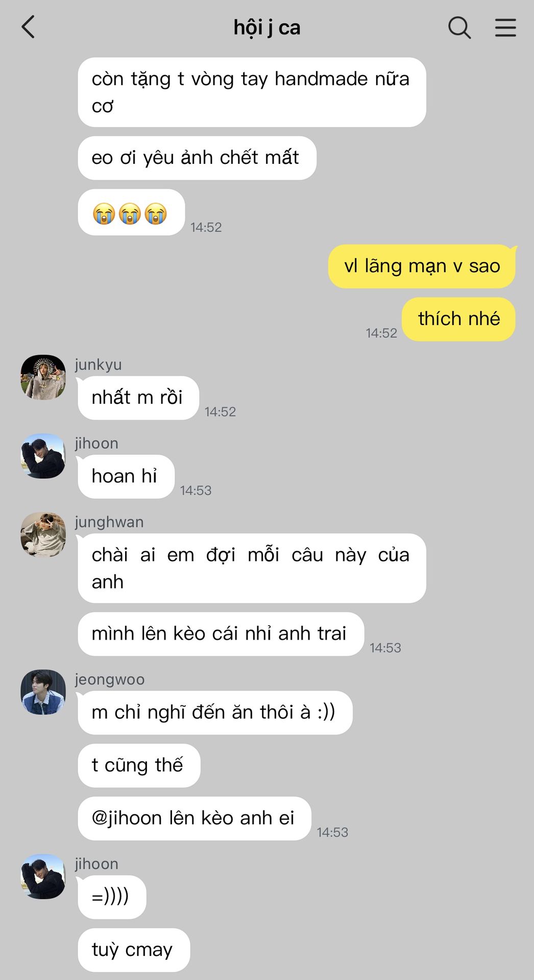Select the 'vl lãng mạn v sao' bubble
The width and height of the screenshot is (534, 980).
pyautogui.click(x=422, y=266)
